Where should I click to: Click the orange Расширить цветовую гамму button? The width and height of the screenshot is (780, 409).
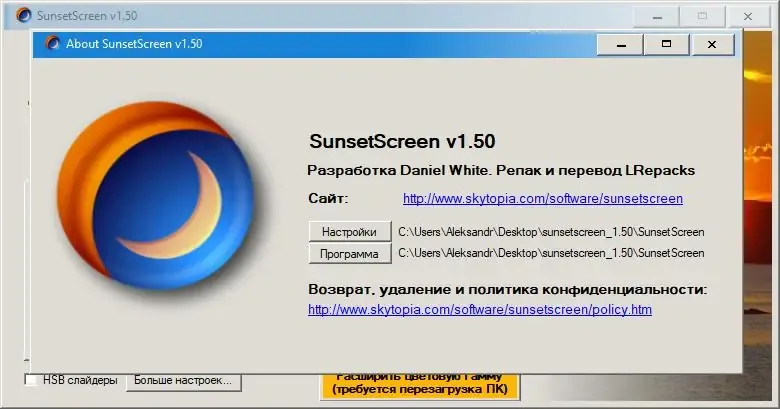click(x=420, y=386)
